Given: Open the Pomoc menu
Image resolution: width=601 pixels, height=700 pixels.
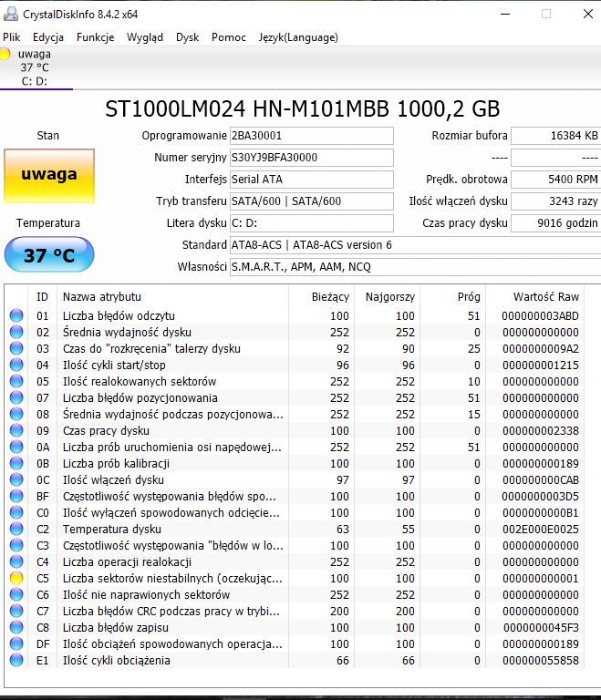Looking at the screenshot, I should 229,37.
